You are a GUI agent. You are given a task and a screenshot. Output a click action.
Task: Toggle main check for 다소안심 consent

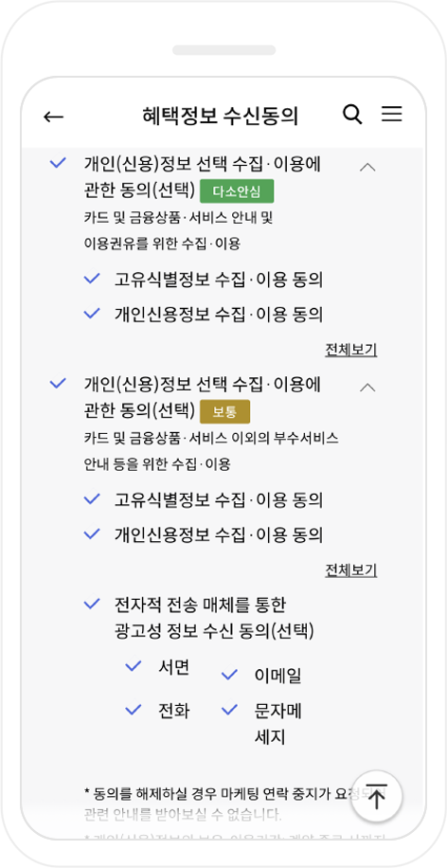58,163
